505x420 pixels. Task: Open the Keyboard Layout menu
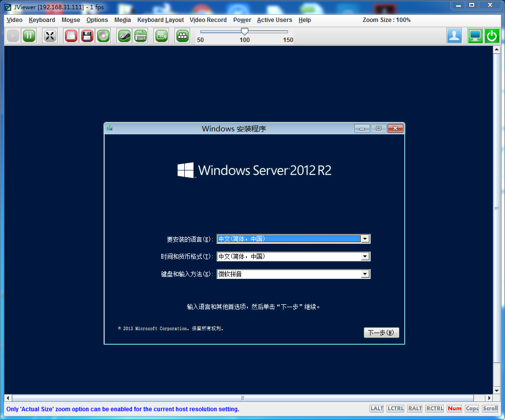[x=160, y=20]
